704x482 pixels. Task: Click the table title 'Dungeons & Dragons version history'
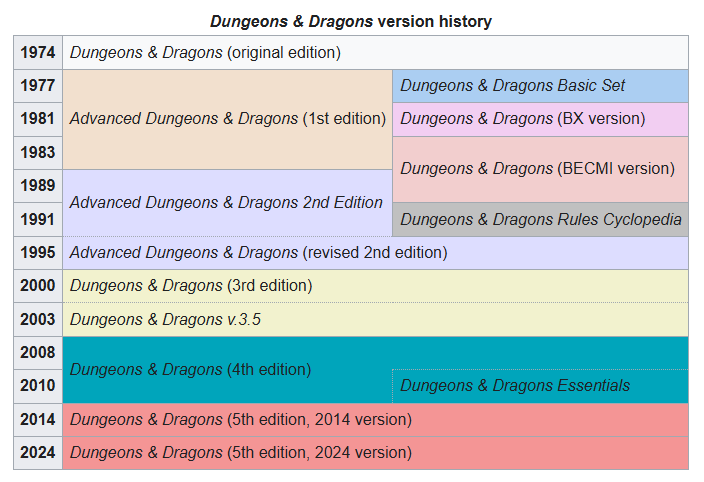351,22
